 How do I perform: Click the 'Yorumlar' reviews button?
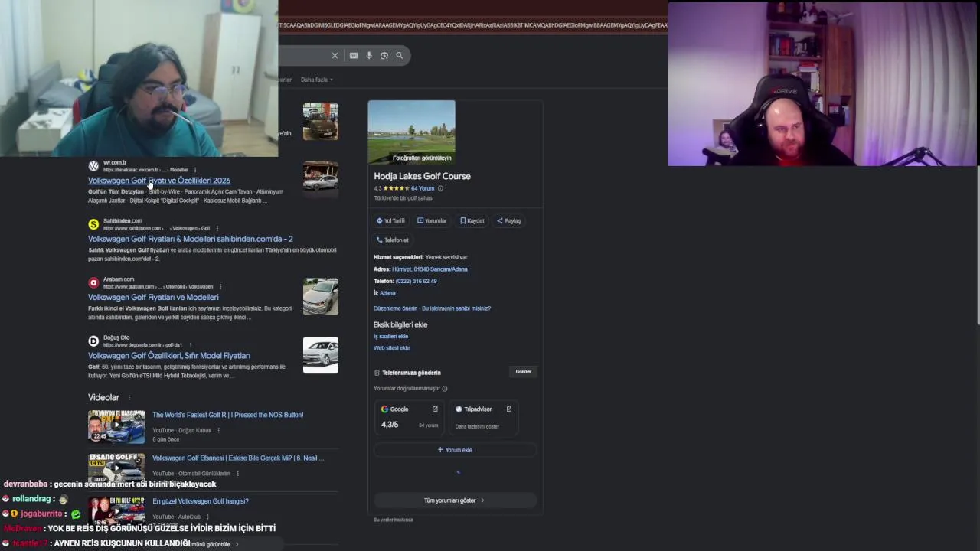432,220
